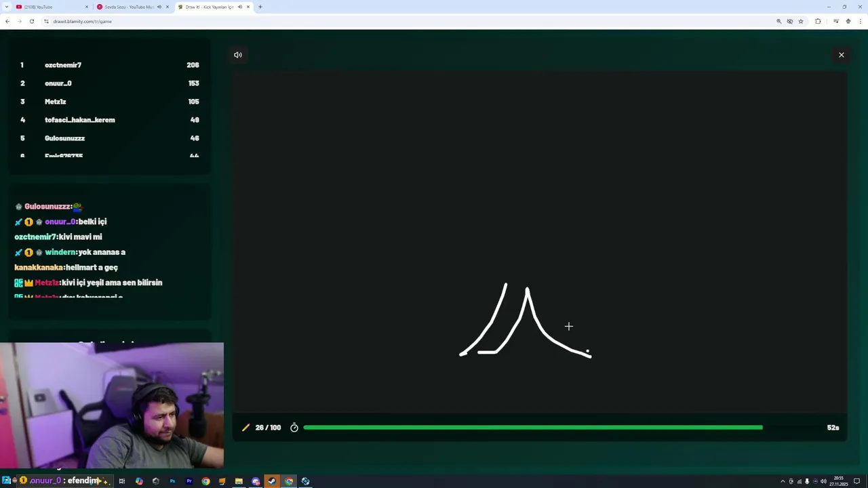Open Copilot from the taskbar
Image resolution: width=868 pixels, height=488 pixels.
click(139, 481)
